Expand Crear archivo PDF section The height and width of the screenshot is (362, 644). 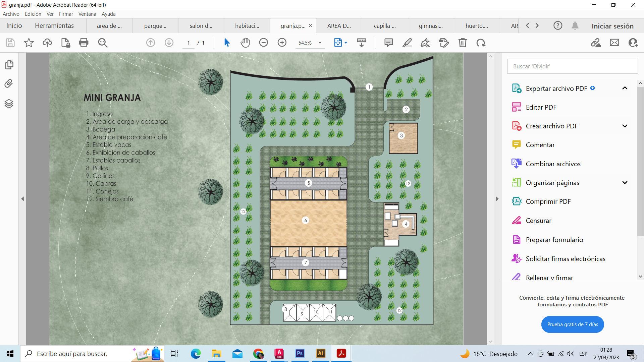click(x=625, y=126)
